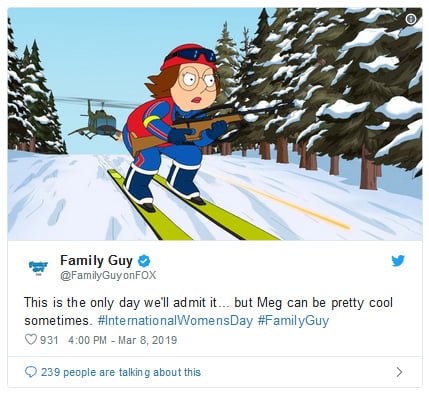
Task: Open the @FamilyGuyonFOX handle
Action: pos(108,276)
